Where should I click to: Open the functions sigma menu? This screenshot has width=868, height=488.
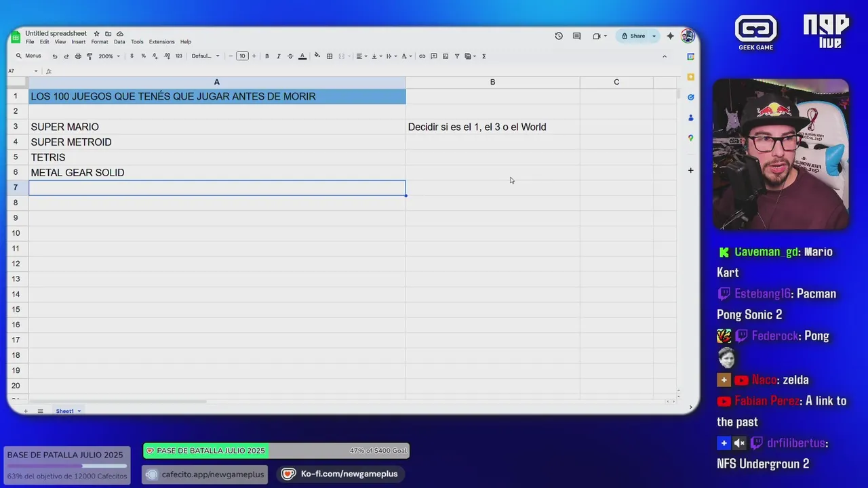pyautogui.click(x=484, y=56)
